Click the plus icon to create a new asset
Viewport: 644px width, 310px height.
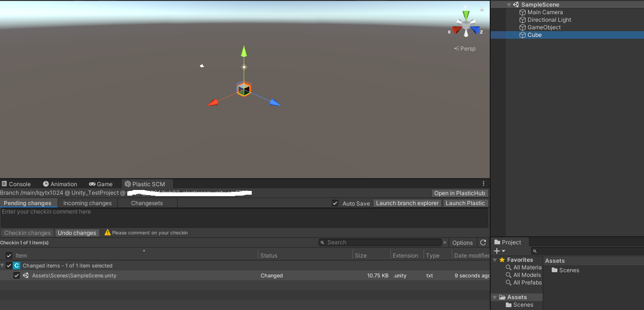(497, 250)
